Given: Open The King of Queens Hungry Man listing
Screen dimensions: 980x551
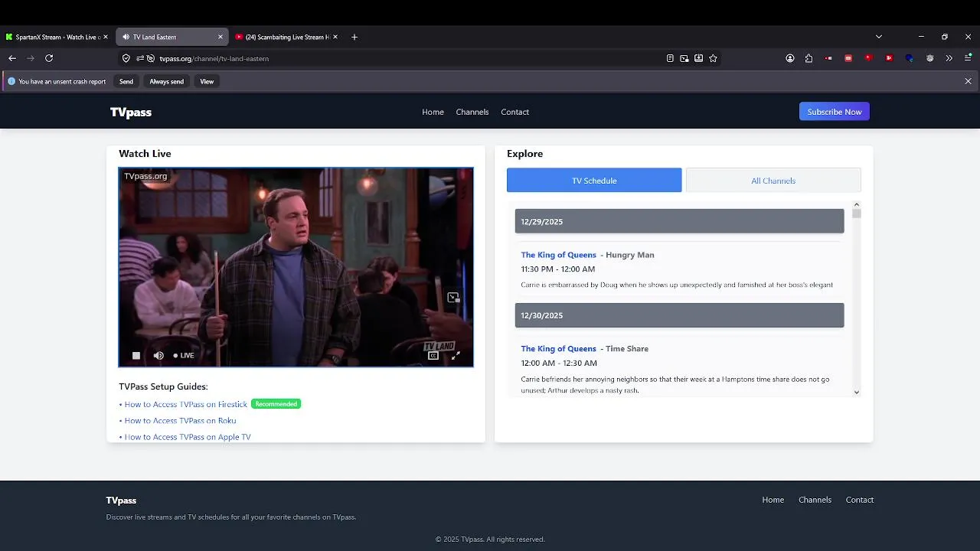Looking at the screenshot, I should pos(559,255).
